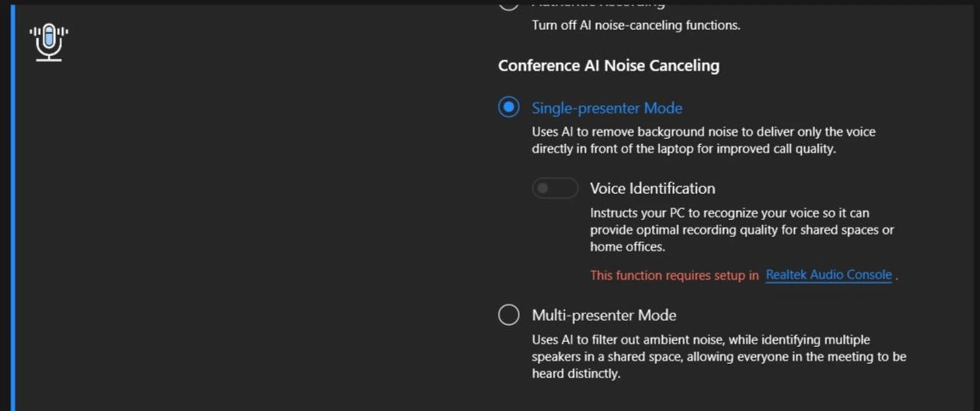Click the Multi-presenter Mode label text
Screen dimensions: 980x411
(x=604, y=315)
